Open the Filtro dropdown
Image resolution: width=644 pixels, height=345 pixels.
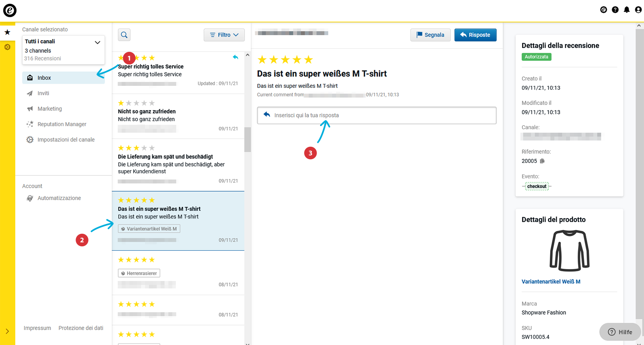point(224,35)
